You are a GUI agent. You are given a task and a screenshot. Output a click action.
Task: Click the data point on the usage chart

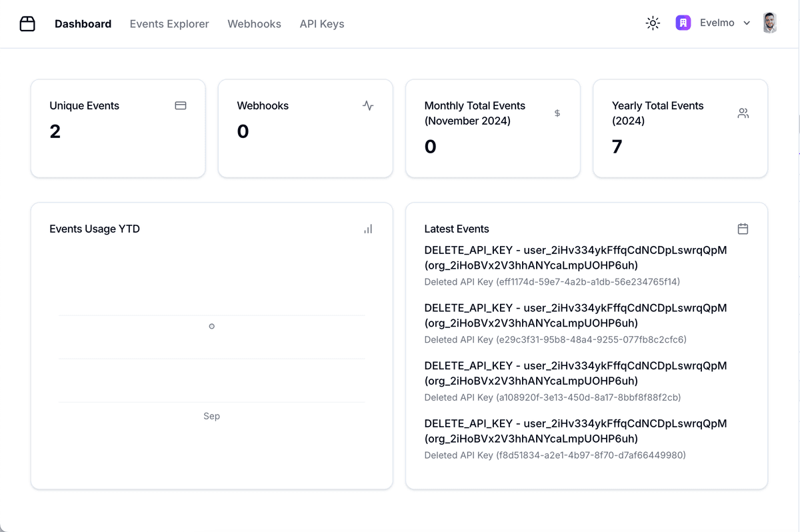click(211, 326)
